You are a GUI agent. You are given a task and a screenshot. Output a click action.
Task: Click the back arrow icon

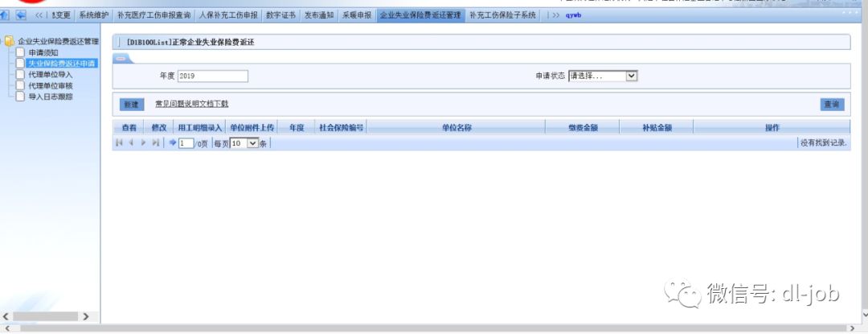point(21,15)
